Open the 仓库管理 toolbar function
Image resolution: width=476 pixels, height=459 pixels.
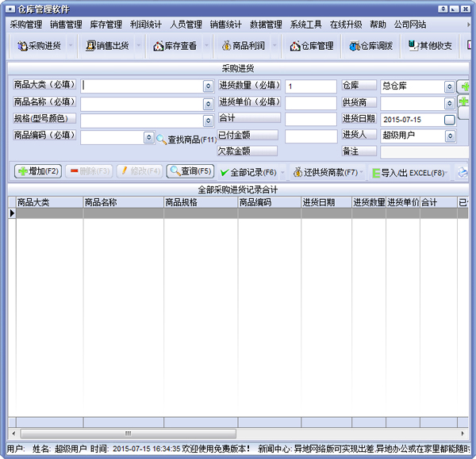click(312, 46)
